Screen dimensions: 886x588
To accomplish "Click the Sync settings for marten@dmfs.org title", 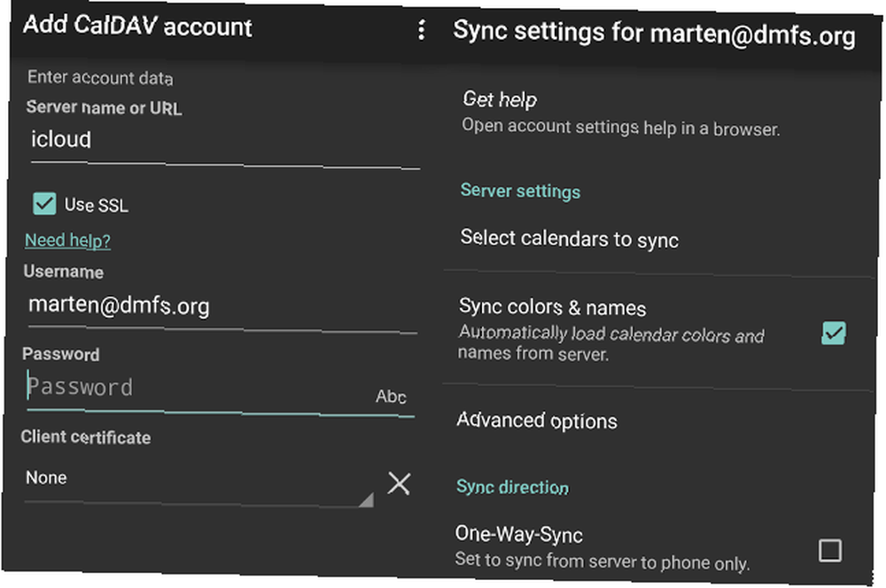I will coord(655,33).
